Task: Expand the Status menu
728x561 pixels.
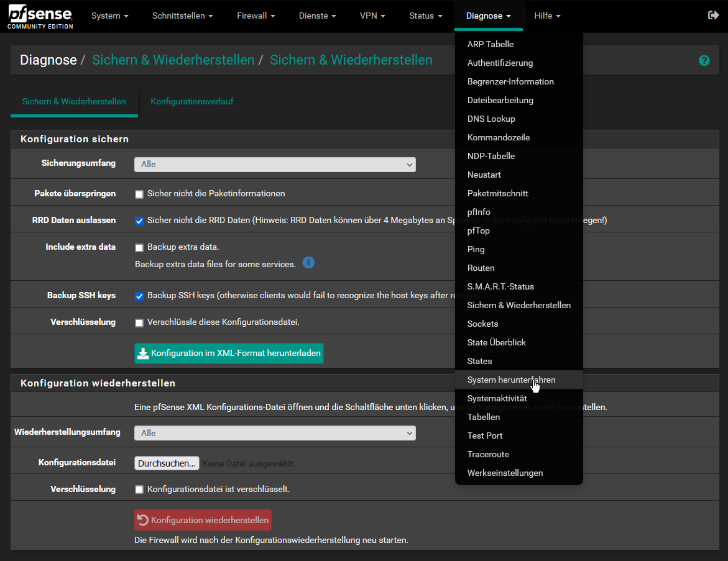Action: [x=425, y=16]
